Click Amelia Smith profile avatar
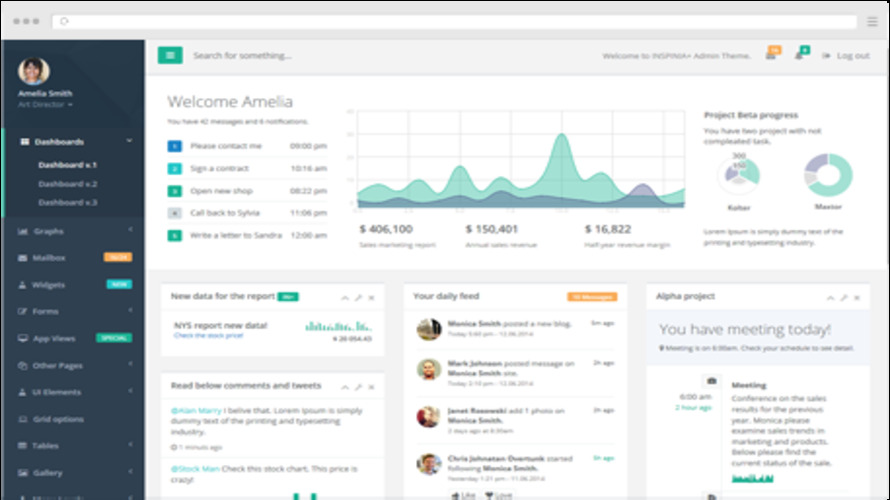890x500 pixels. 33,71
